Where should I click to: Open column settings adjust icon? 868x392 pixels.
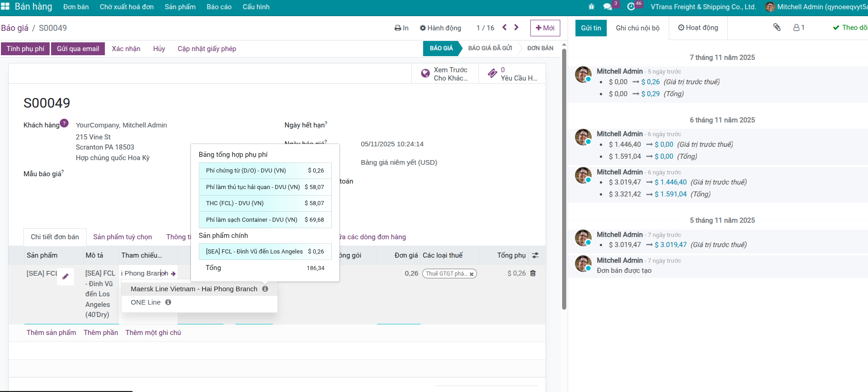[x=535, y=255]
